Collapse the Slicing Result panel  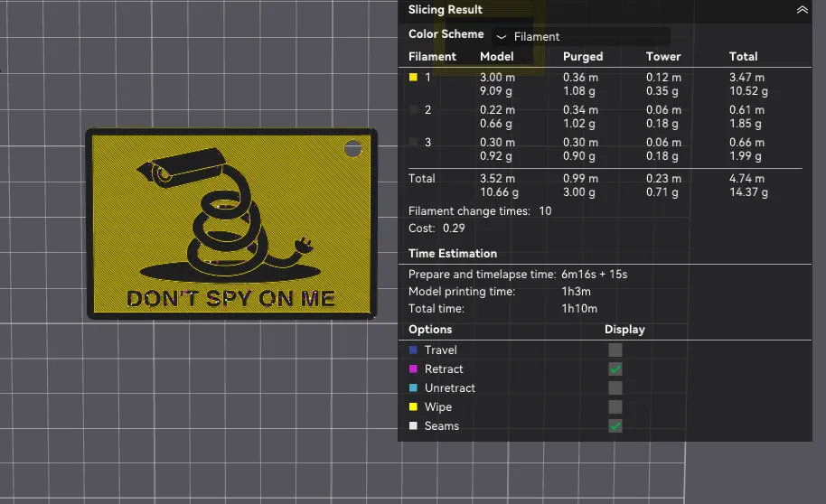(802, 9)
